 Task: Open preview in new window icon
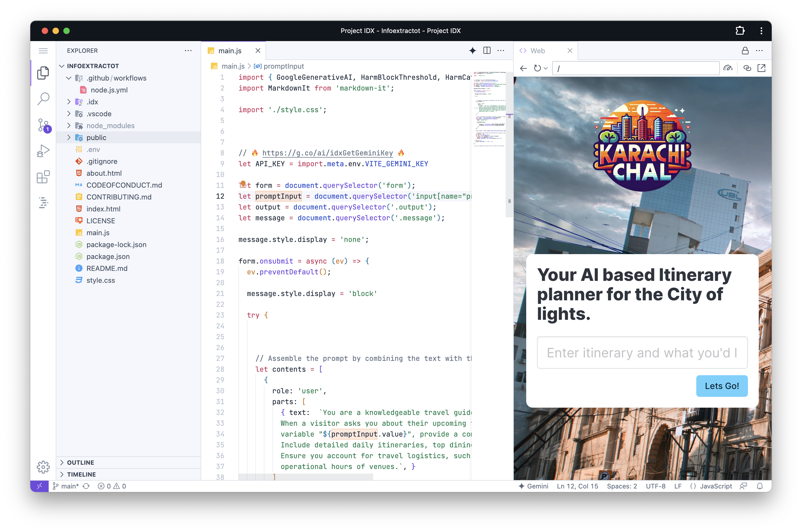pos(761,68)
